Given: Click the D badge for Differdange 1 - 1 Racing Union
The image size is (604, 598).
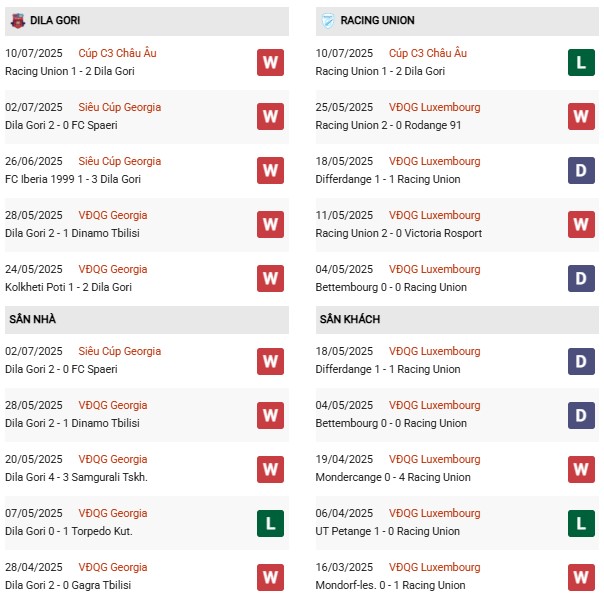Looking at the screenshot, I should 581,170.
